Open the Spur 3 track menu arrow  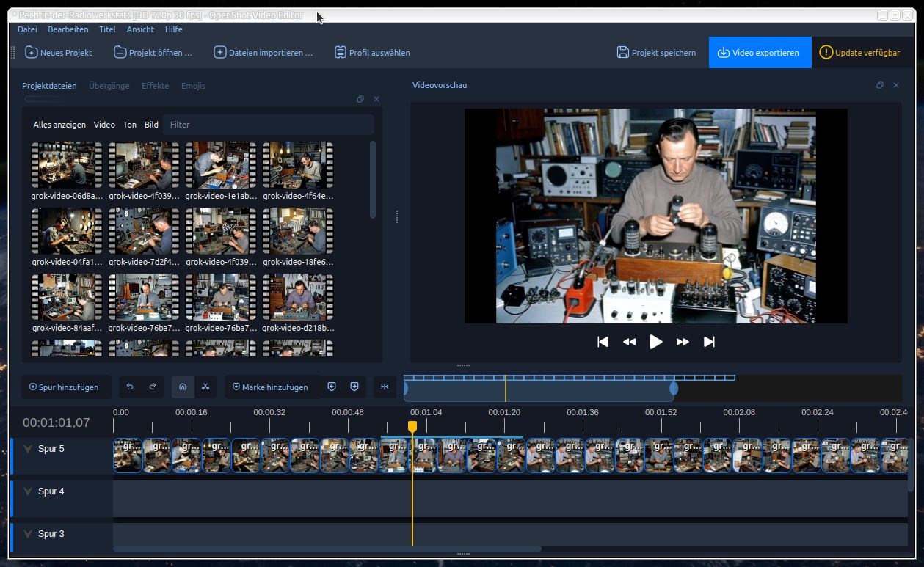[x=28, y=534]
